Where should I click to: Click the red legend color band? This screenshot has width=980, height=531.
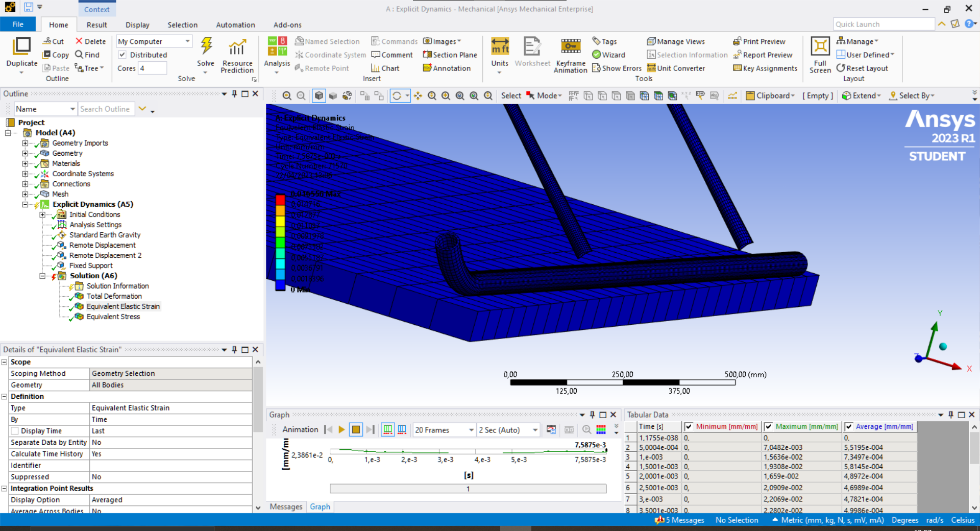[280, 200]
